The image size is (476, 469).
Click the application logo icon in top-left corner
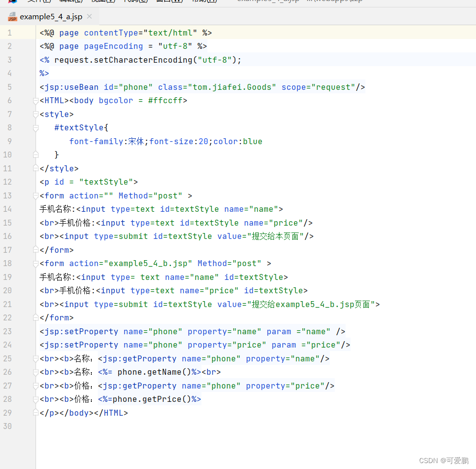pos(12,1)
